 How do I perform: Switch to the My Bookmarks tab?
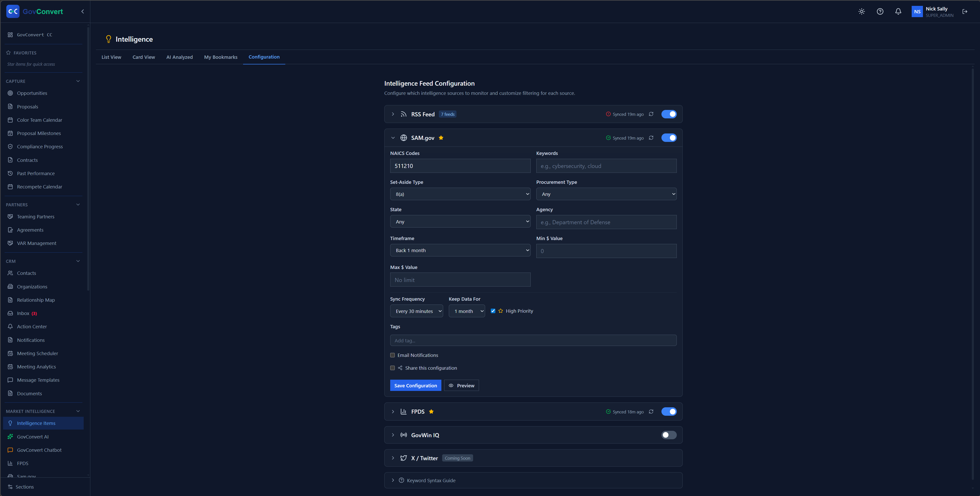point(221,57)
